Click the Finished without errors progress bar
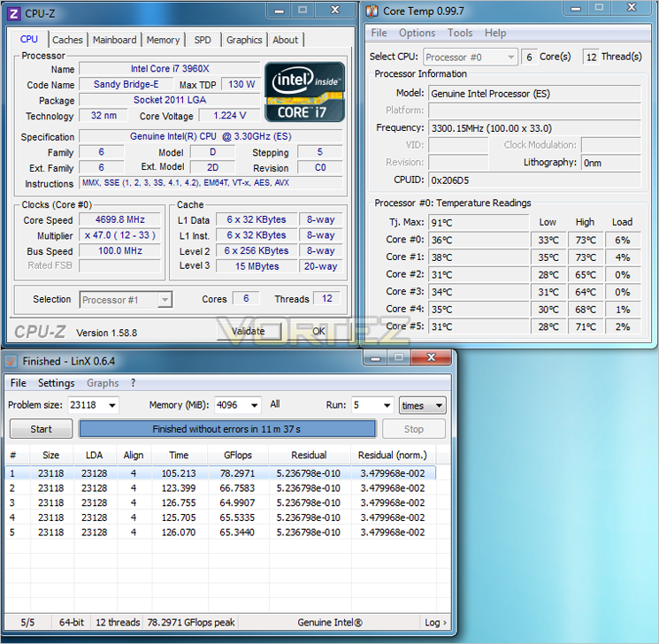Image resolution: width=659 pixels, height=644 pixels. [x=227, y=429]
